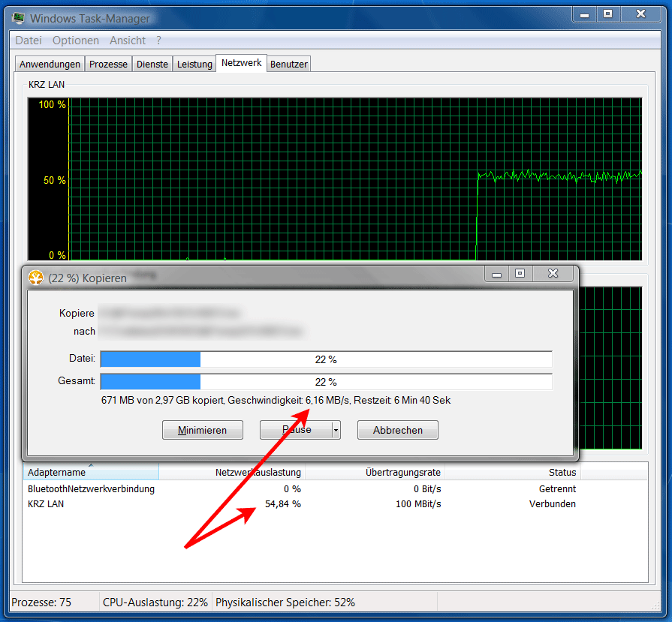Sort by Übertragungsrate column header
The height and width of the screenshot is (622, 672).
(x=375, y=472)
